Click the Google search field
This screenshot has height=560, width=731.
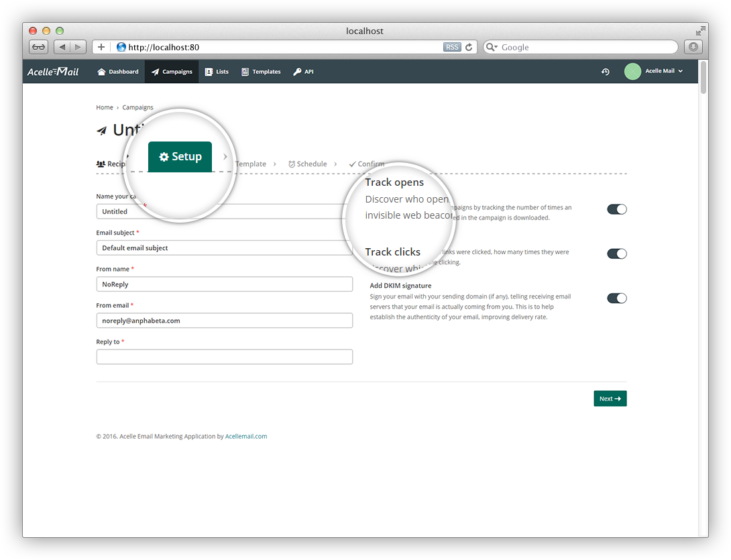[x=580, y=47]
